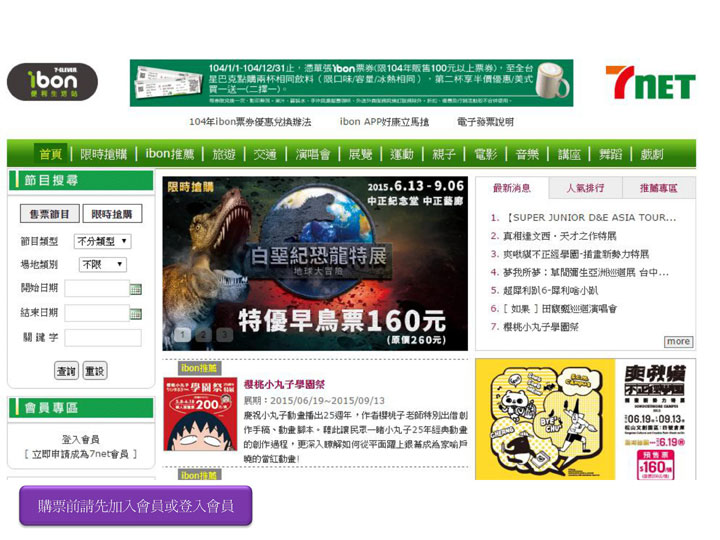
Task: Open the 場地類別 dropdown
Action: 102,264
